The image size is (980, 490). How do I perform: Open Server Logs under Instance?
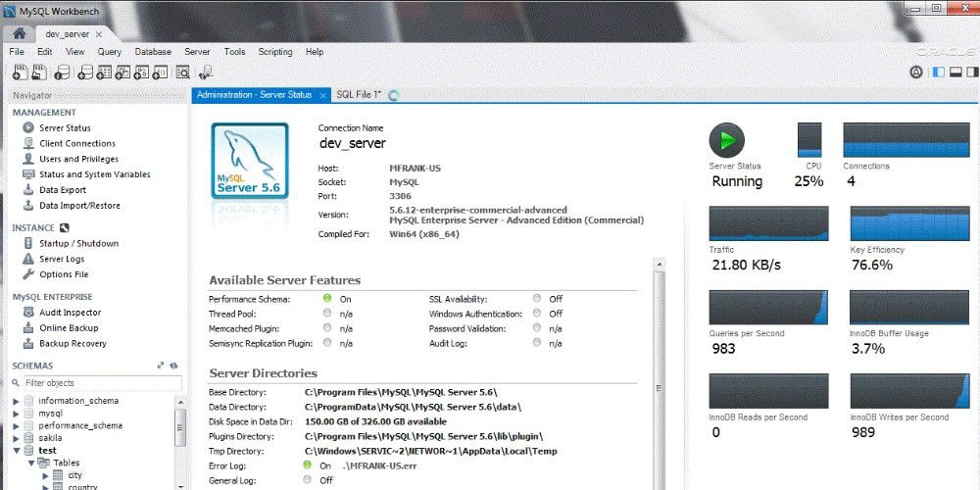click(61, 259)
